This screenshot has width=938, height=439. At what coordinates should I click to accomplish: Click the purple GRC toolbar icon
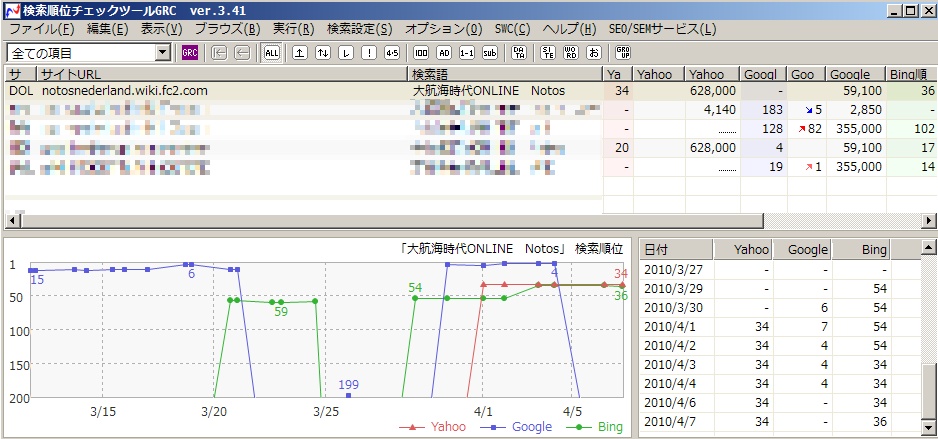pos(190,53)
